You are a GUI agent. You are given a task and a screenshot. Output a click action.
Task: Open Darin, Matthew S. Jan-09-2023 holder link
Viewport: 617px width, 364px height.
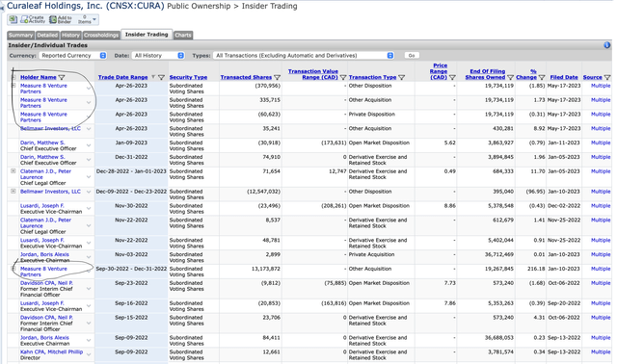[x=42, y=143]
